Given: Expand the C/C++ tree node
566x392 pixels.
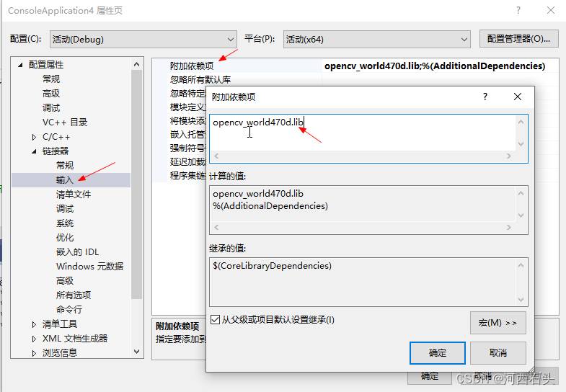Looking at the screenshot, I should 34,137.
